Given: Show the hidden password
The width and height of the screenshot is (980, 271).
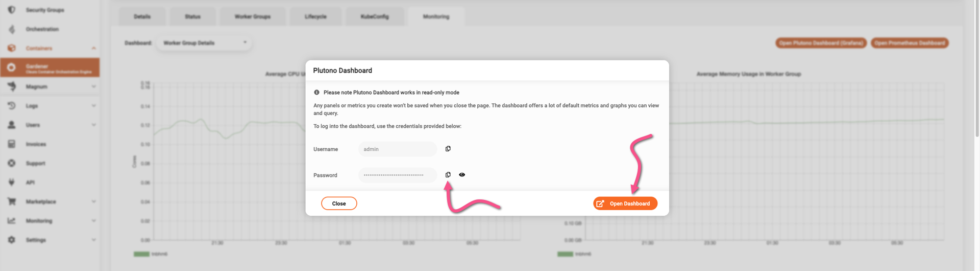Looking at the screenshot, I should [x=462, y=175].
